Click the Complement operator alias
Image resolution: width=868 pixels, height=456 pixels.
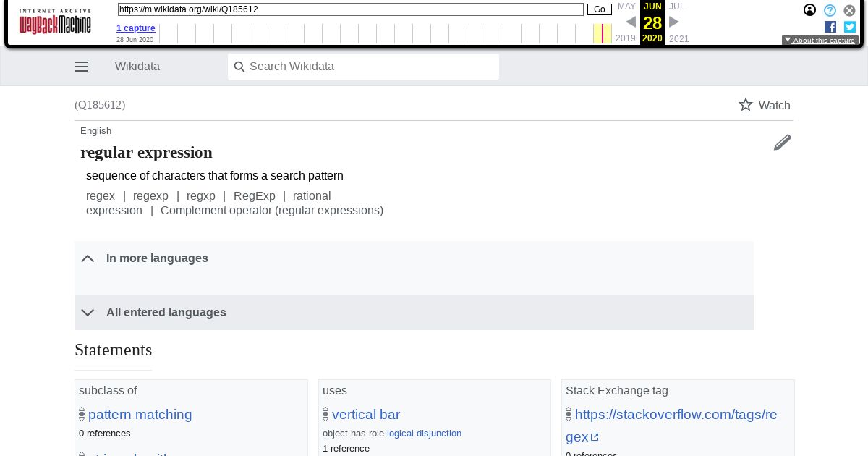(272, 211)
